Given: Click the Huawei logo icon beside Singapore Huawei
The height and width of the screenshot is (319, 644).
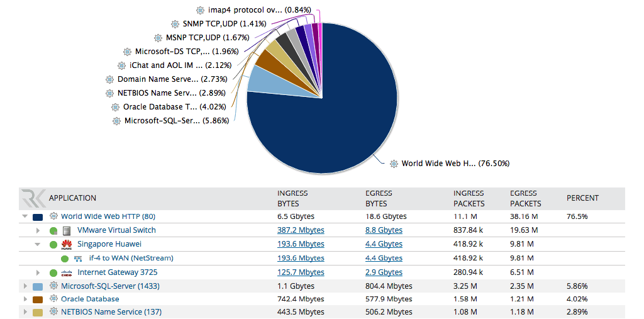Looking at the screenshot, I should pyautogui.click(x=67, y=244).
